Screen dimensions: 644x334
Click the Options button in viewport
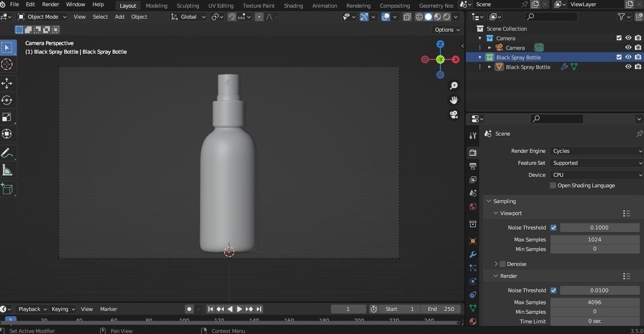coord(447,30)
